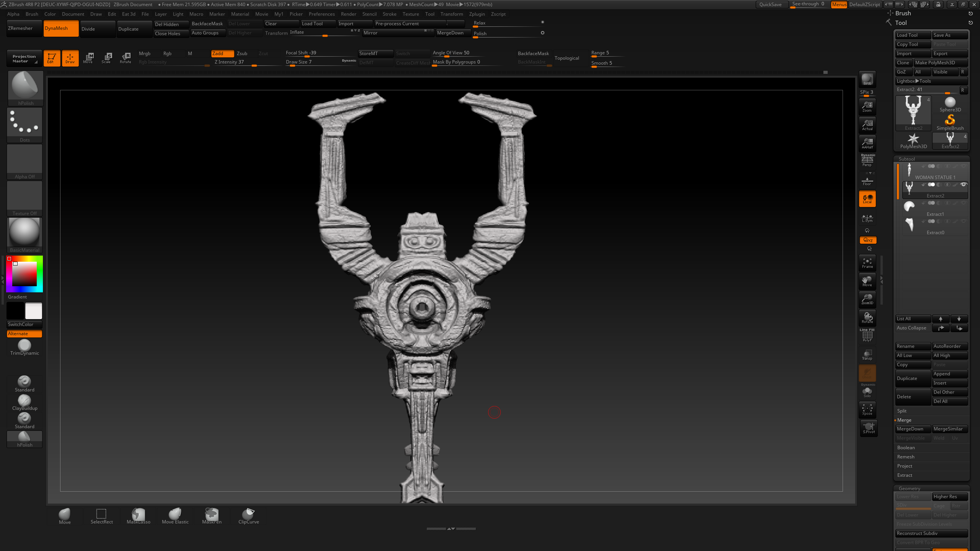Screen dimensions: 980x551
Task: Toggle the Persp perspective icon
Action: click(x=867, y=161)
